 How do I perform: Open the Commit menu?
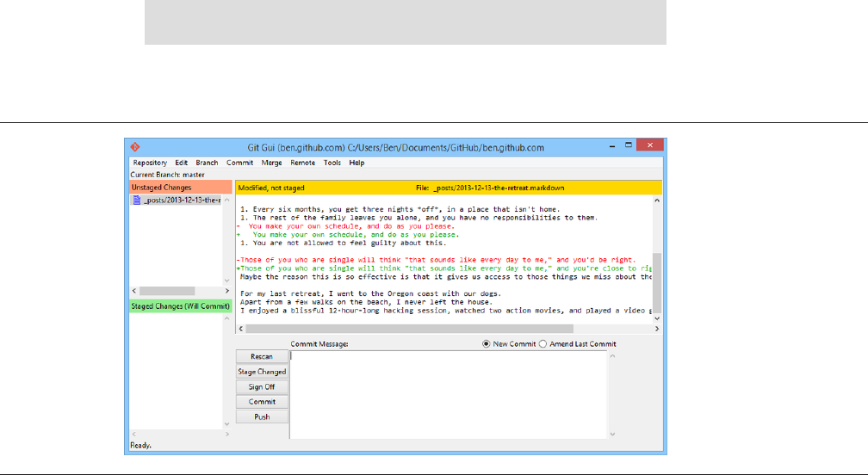click(x=239, y=163)
